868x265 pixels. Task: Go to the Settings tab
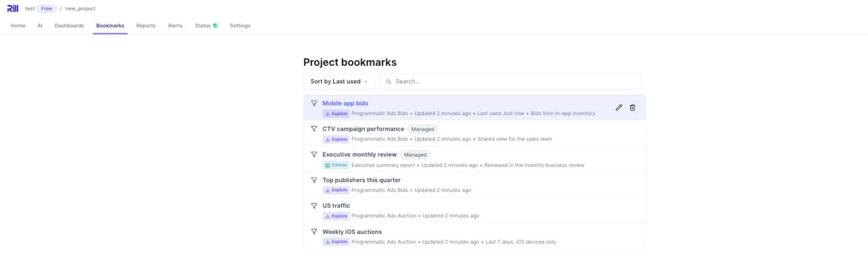[240, 25]
